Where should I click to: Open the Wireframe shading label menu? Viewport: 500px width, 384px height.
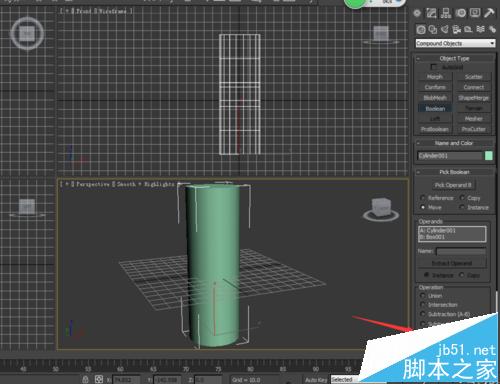(113, 11)
